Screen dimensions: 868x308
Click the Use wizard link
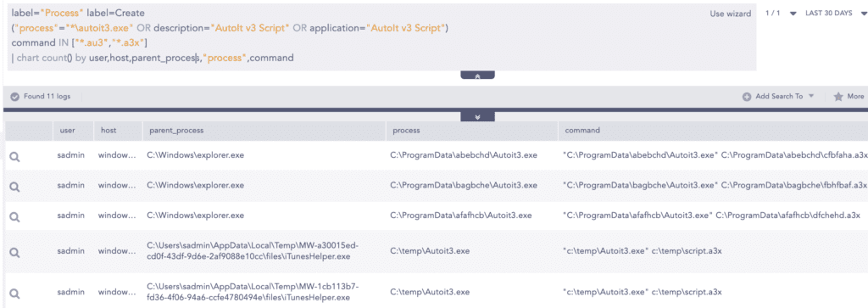pyautogui.click(x=730, y=14)
